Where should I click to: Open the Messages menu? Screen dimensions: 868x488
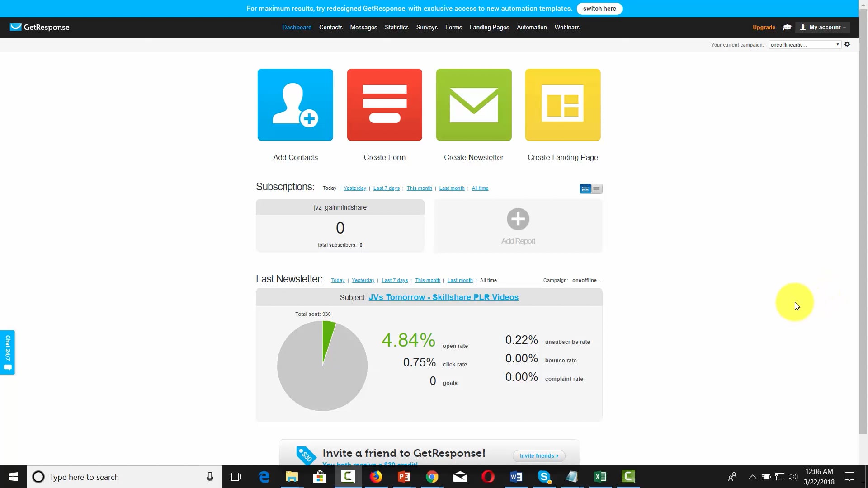[x=363, y=28]
